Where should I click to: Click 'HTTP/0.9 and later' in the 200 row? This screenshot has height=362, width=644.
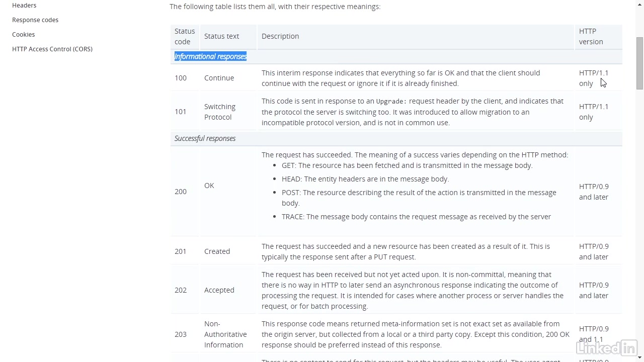594,192
